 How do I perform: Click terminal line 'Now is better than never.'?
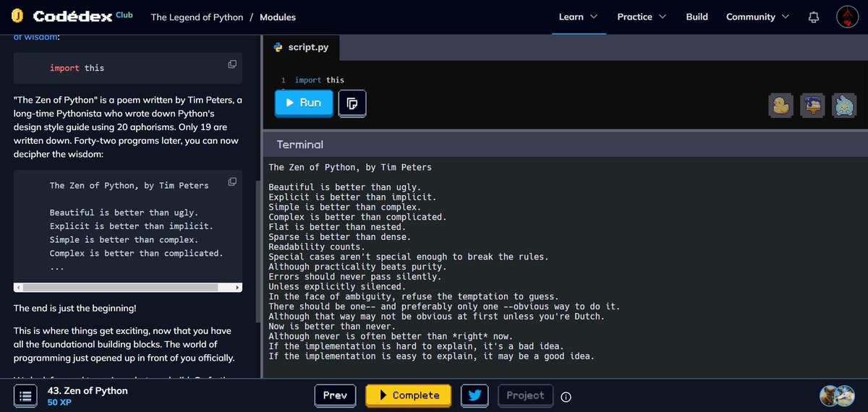332,327
